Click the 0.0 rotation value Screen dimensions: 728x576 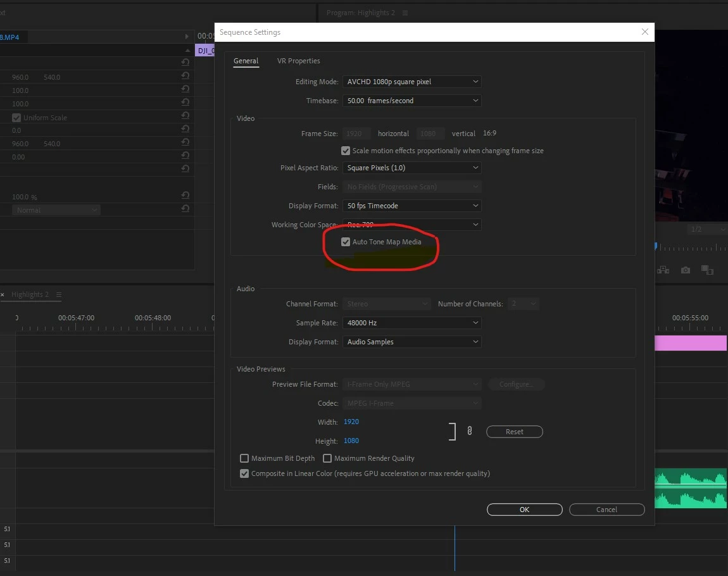pos(16,130)
